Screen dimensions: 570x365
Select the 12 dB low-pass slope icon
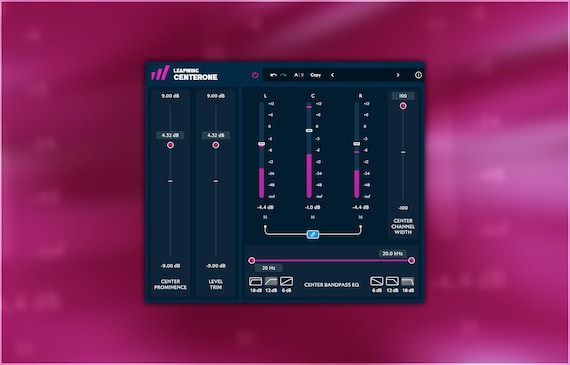(x=392, y=281)
